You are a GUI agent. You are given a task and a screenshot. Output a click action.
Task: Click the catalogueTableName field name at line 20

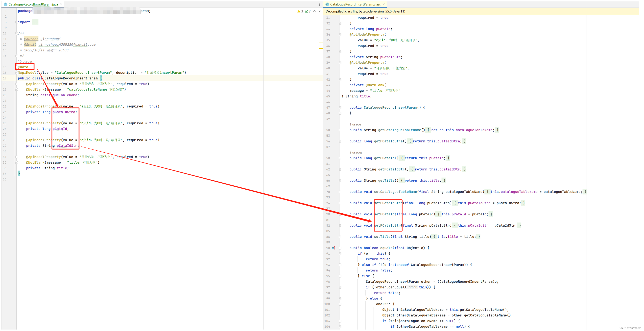click(59, 95)
